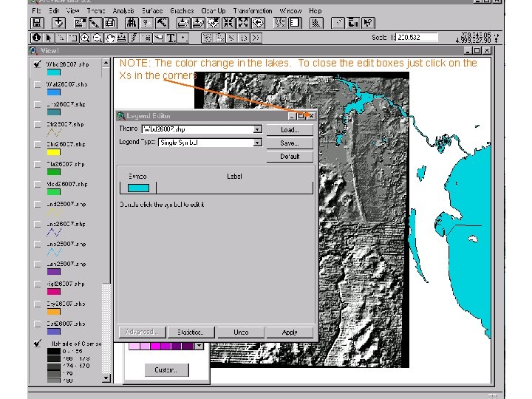Click the Apply button
Screen dimensions: 532x399
tap(290, 332)
